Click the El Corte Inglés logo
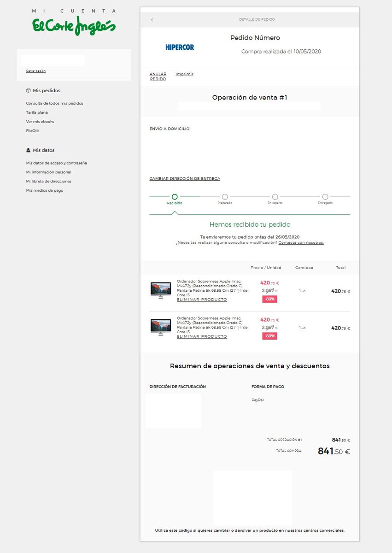This screenshot has width=392, height=553. tap(74, 26)
